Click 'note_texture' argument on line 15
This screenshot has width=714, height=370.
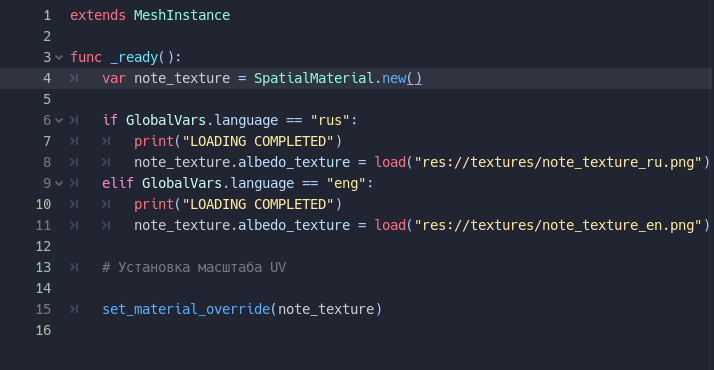click(326, 309)
